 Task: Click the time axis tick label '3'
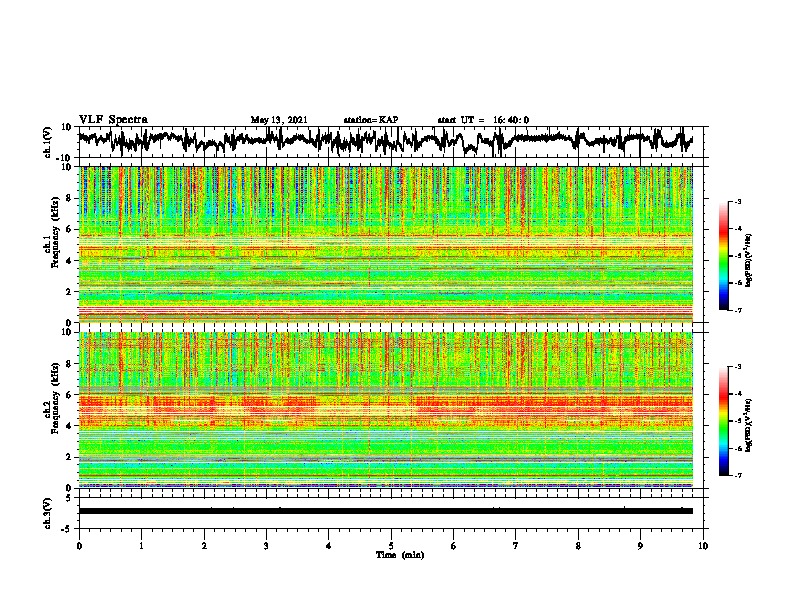pos(266,546)
